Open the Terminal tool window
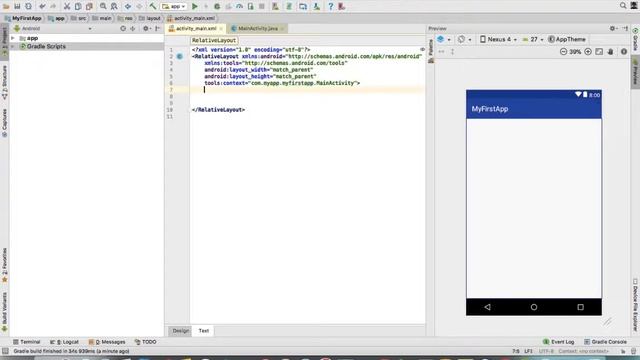The width and height of the screenshot is (640, 360). point(27,342)
